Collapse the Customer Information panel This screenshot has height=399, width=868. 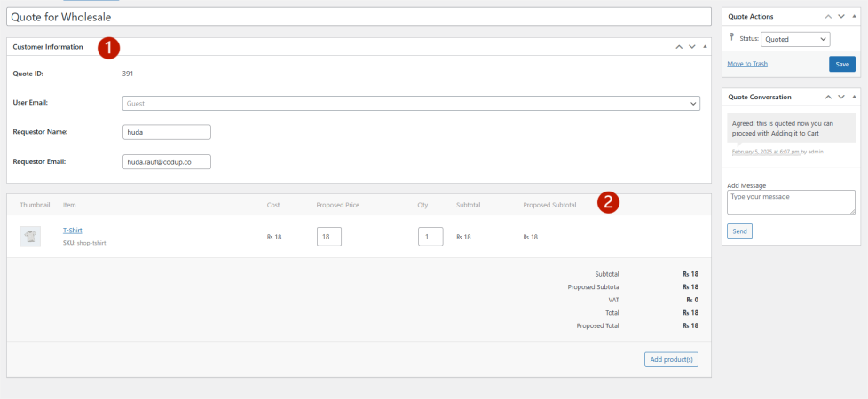pos(705,47)
